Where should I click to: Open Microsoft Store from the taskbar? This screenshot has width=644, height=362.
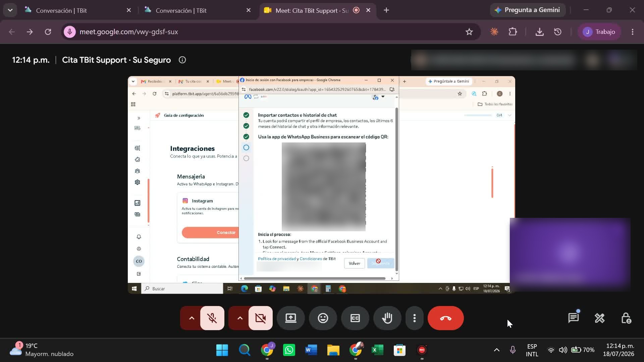399,350
